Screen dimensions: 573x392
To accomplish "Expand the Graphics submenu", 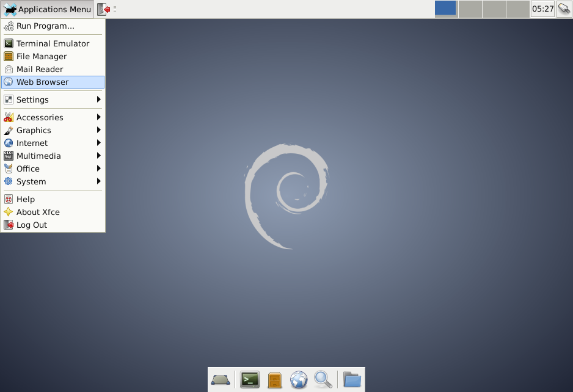I will tap(53, 130).
